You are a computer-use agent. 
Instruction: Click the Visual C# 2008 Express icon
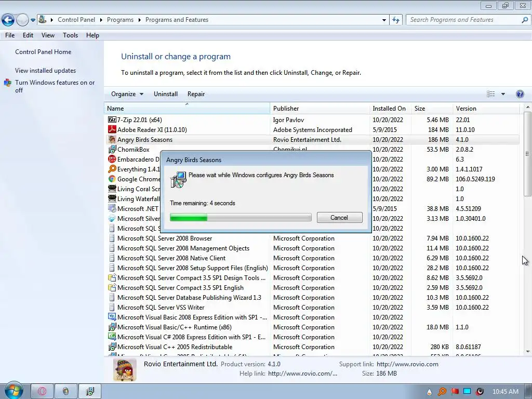112,337
